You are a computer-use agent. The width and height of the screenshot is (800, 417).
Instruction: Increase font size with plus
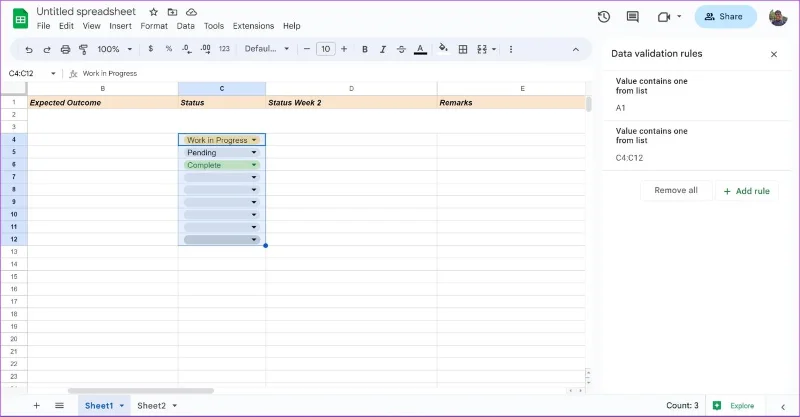[344, 49]
